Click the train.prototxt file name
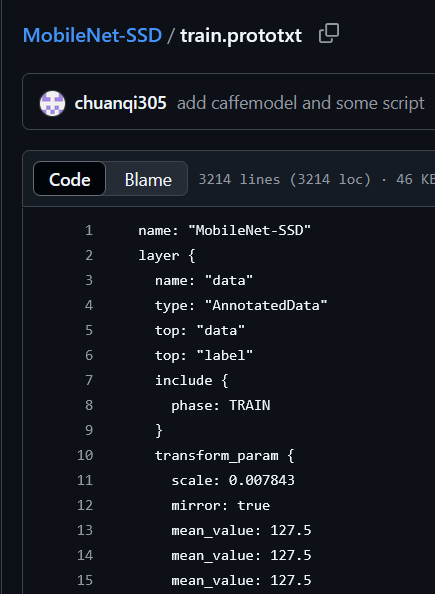Screen dimensions: 435x594 click(241, 36)
